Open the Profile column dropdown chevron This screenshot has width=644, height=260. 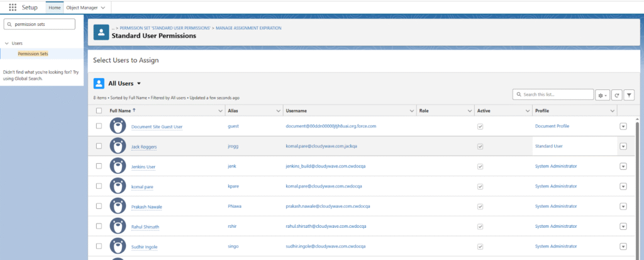612,111
